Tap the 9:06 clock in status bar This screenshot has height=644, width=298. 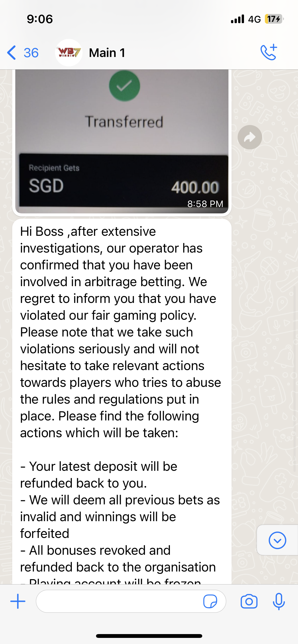(40, 19)
